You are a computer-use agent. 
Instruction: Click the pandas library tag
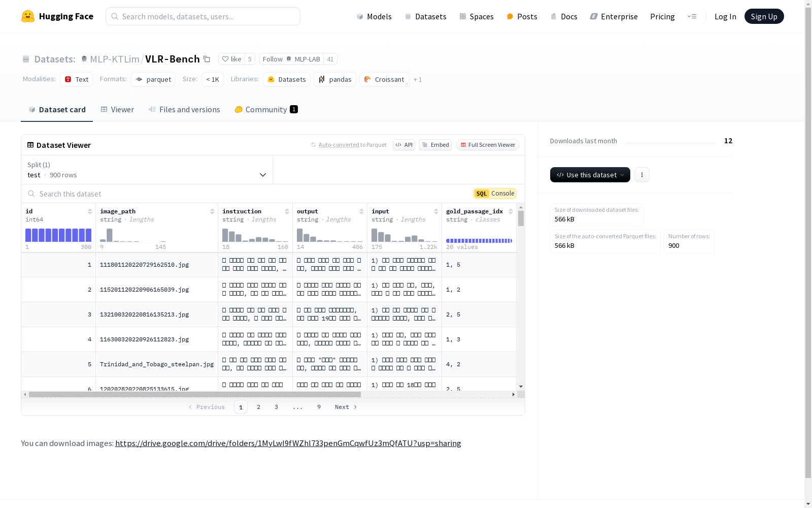pyautogui.click(x=335, y=79)
